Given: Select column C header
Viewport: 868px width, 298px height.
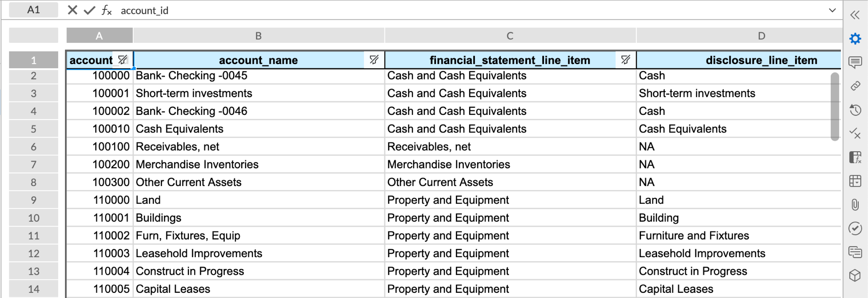Looking at the screenshot, I should tap(510, 35).
